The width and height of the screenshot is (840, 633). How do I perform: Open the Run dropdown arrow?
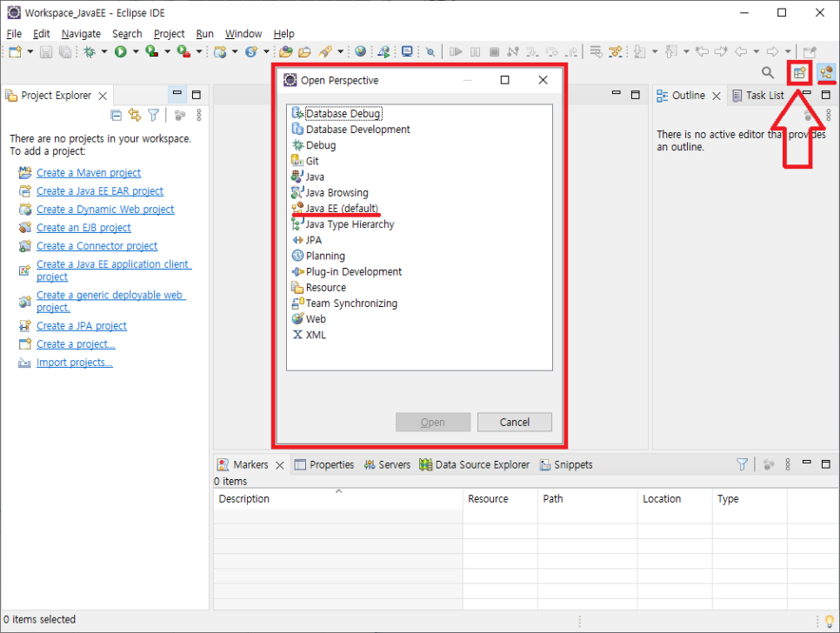[136, 52]
